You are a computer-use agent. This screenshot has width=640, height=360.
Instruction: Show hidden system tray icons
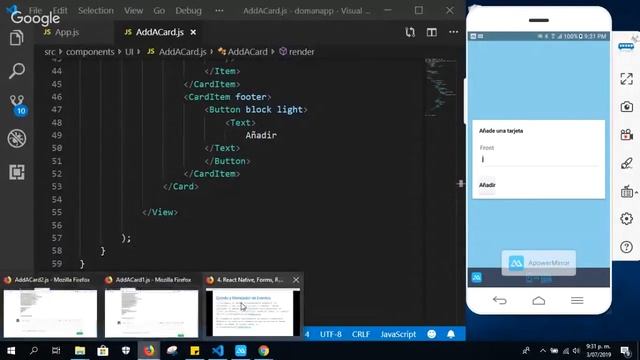[542, 351]
